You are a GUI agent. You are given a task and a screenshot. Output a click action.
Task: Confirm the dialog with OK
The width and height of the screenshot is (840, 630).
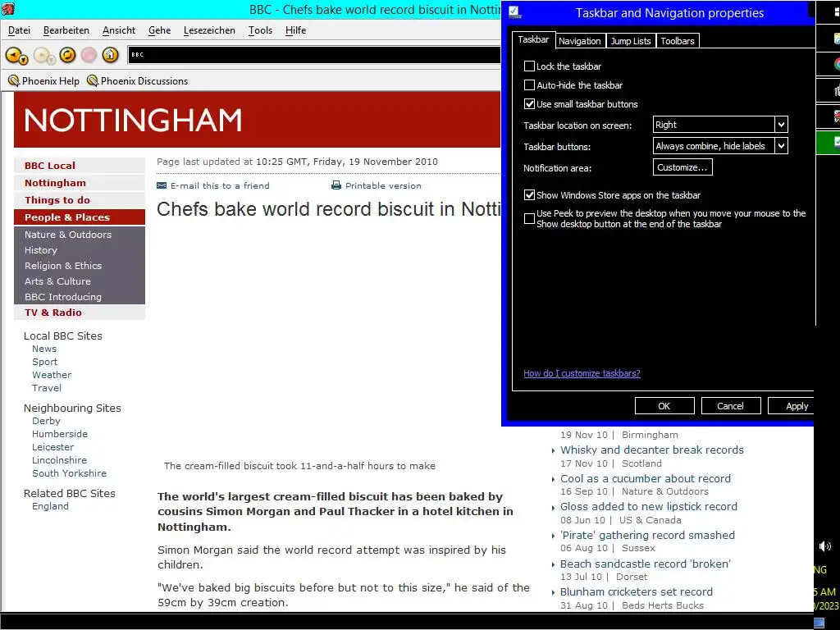(x=664, y=405)
